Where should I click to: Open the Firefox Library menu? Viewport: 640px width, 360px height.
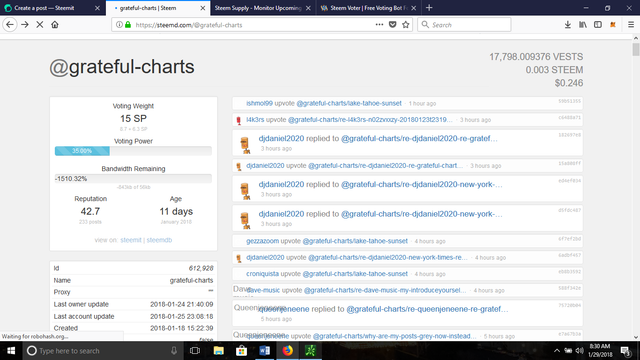583,24
